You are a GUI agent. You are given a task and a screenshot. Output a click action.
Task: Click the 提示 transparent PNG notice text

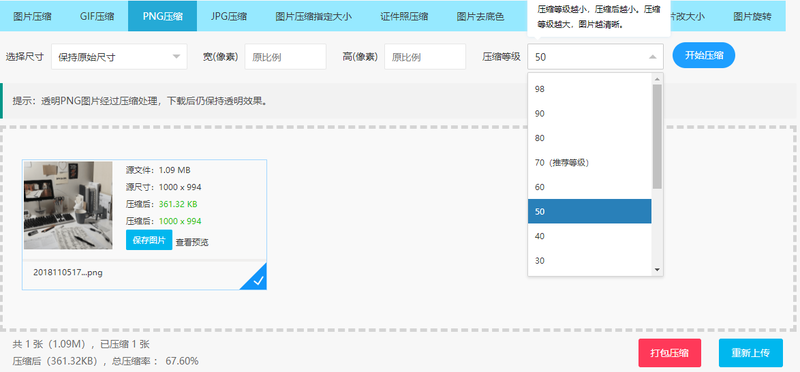(140, 101)
